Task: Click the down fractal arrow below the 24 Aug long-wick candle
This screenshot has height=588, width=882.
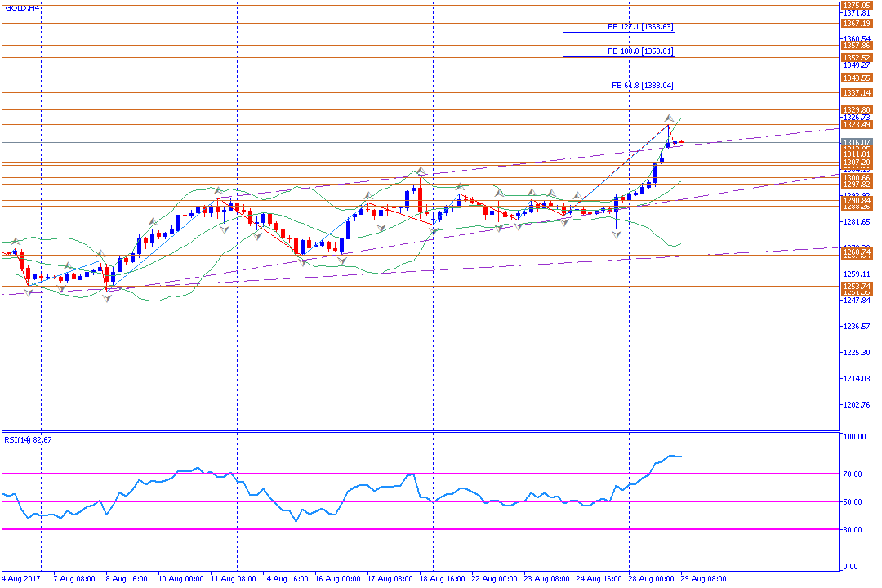Action: pos(616,234)
